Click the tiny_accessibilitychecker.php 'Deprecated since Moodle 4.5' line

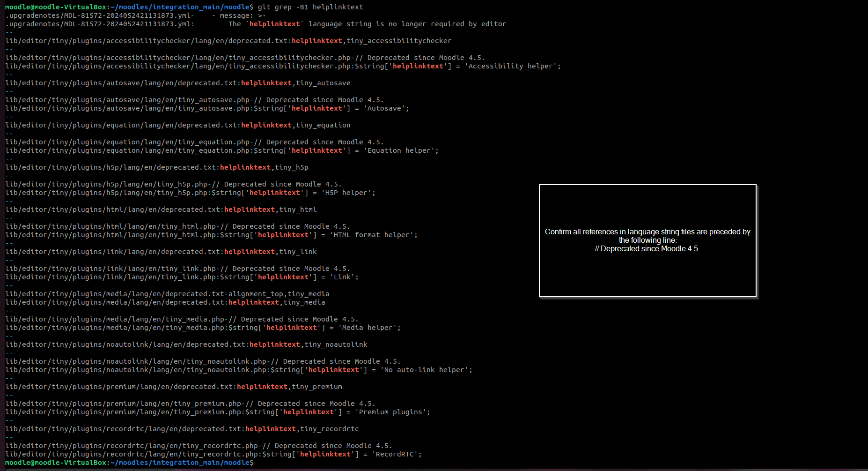[245, 58]
